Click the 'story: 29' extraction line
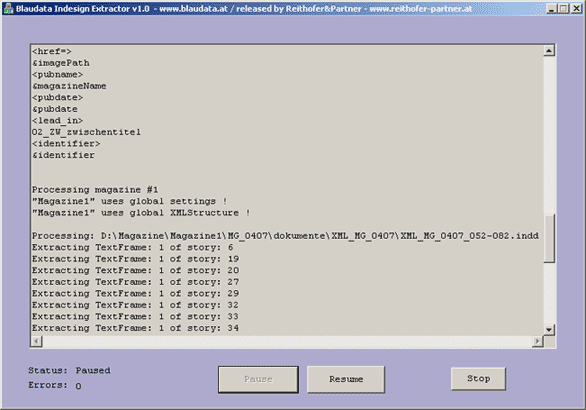586x410 pixels. click(x=135, y=293)
